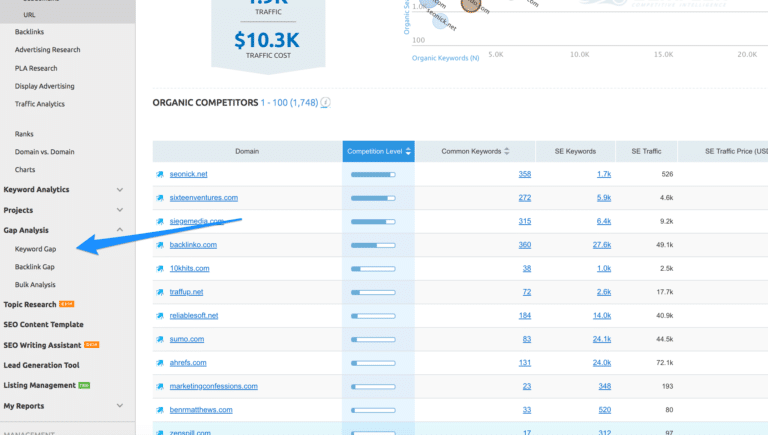Viewport: 768px width, 435px height.
Task: Open PLA Research in sidebar
Action: pyautogui.click(x=36, y=68)
